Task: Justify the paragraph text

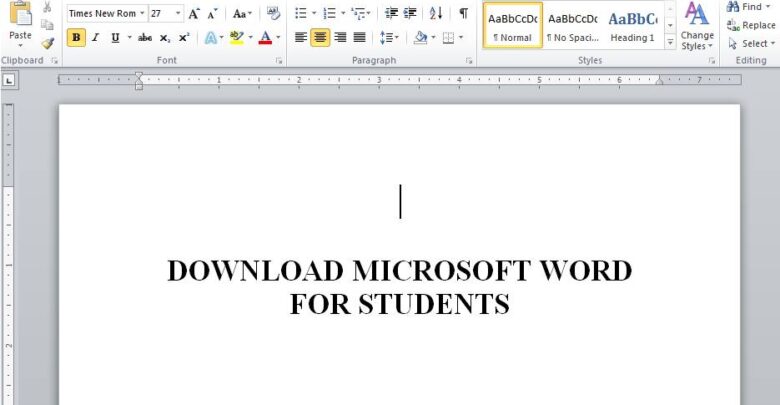Action: [359, 37]
